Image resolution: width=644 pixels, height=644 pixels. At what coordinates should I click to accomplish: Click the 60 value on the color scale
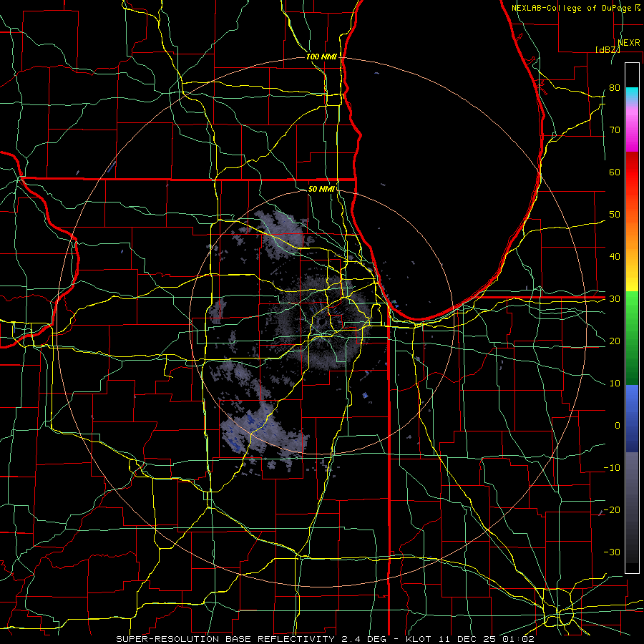coord(615,172)
